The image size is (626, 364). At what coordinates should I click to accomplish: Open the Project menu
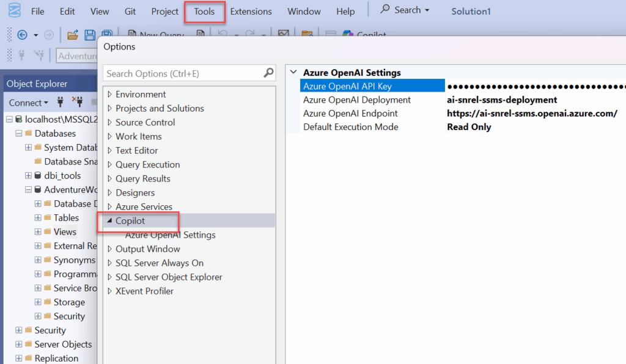coord(164,11)
